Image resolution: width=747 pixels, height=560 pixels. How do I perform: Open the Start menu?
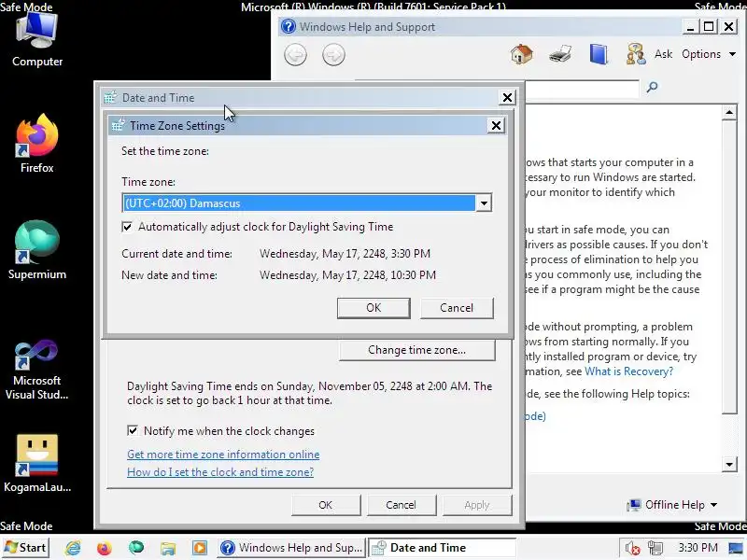[x=25, y=548]
